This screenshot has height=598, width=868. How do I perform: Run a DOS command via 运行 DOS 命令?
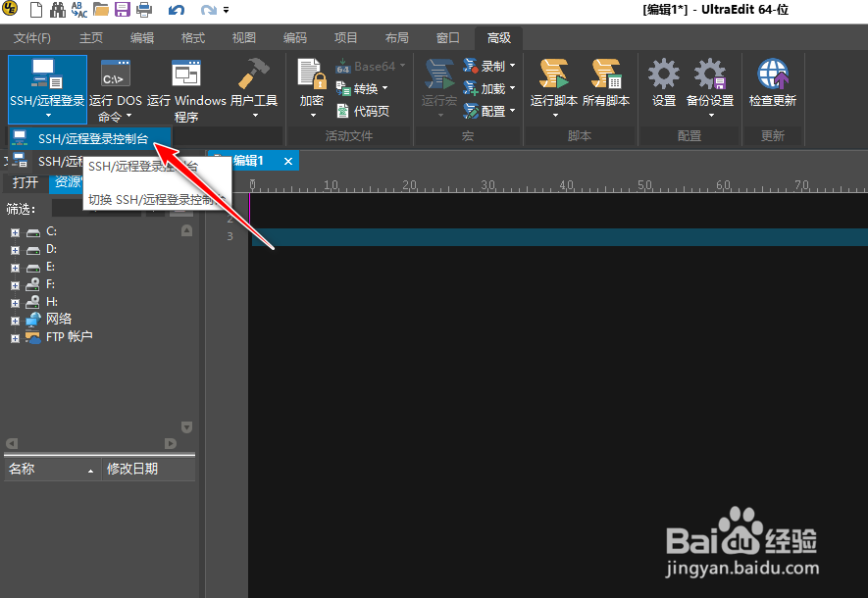tap(116, 89)
